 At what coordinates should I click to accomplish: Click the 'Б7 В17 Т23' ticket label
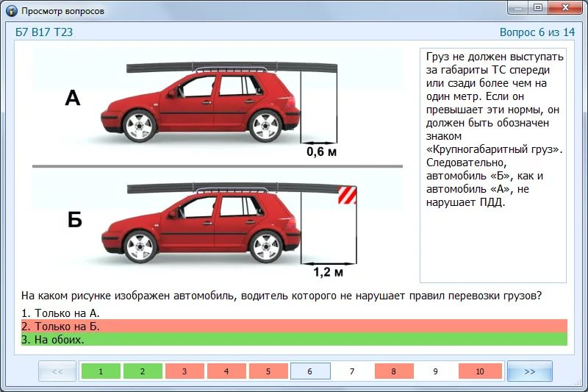44,32
